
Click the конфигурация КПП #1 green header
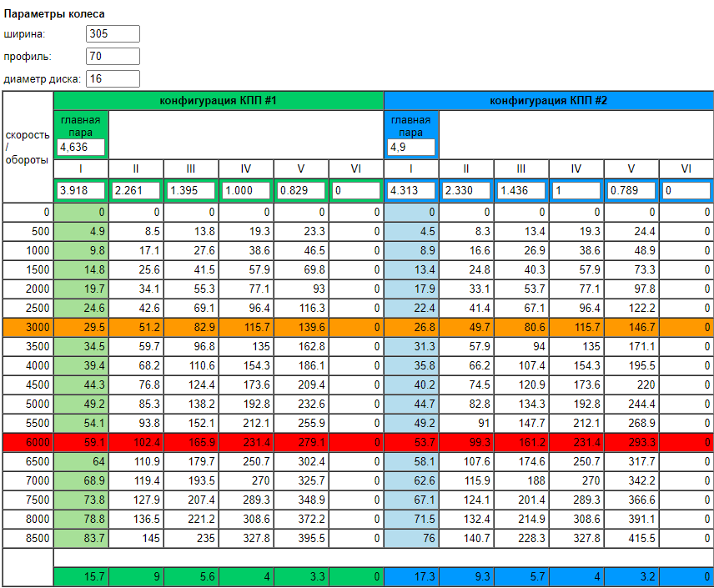click(x=219, y=101)
